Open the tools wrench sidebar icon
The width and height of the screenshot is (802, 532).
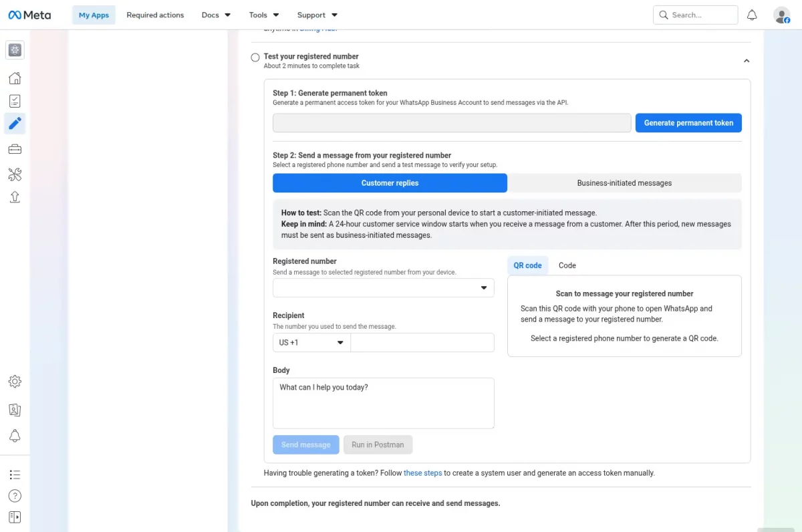(15, 174)
